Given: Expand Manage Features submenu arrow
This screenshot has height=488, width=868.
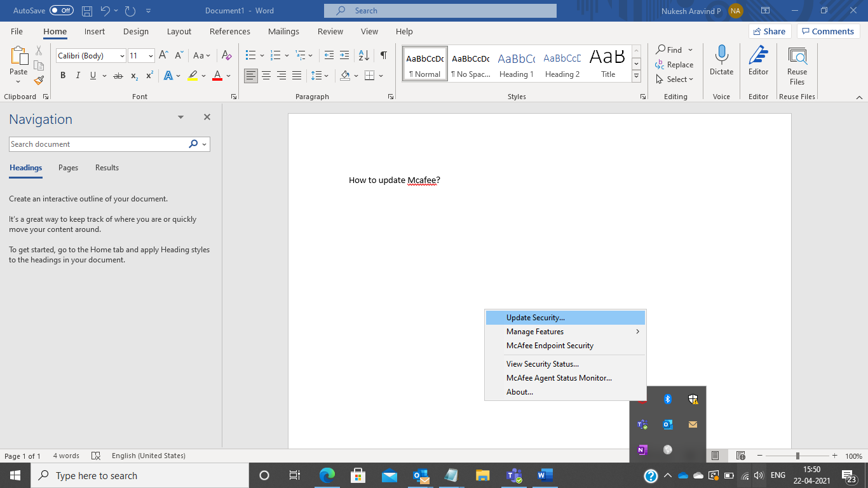Looking at the screenshot, I should pyautogui.click(x=637, y=332).
